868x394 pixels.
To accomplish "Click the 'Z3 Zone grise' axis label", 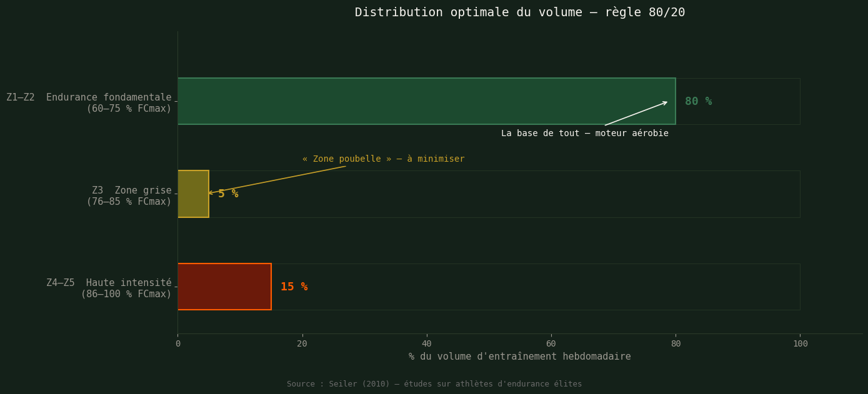I will pos(129,196).
